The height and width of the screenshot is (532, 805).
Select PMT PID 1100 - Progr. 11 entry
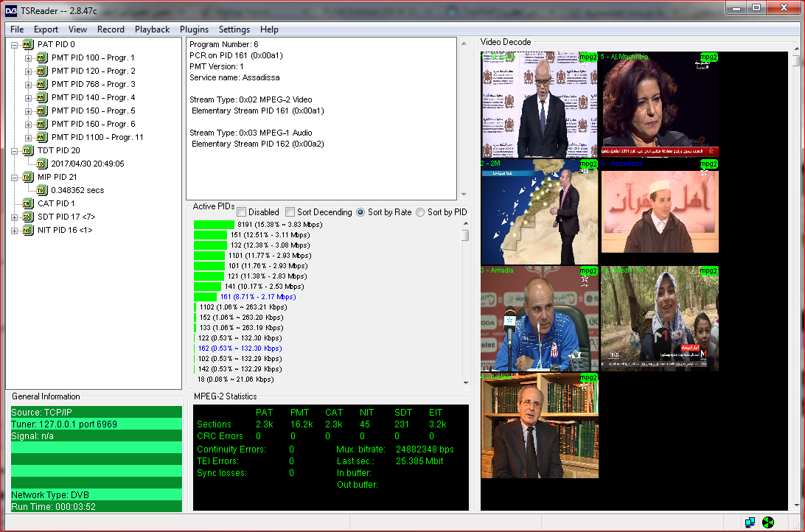(97, 137)
